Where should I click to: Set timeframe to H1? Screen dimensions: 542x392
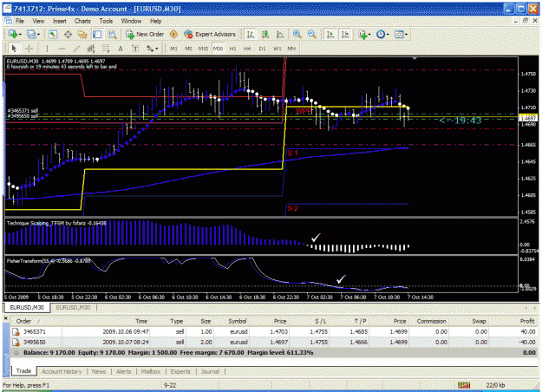(232, 49)
